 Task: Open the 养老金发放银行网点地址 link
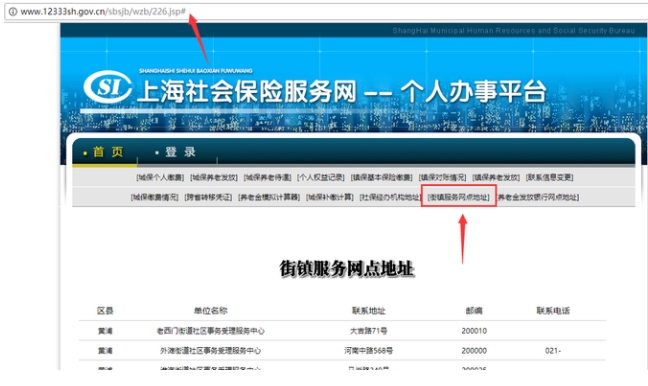pos(538,197)
